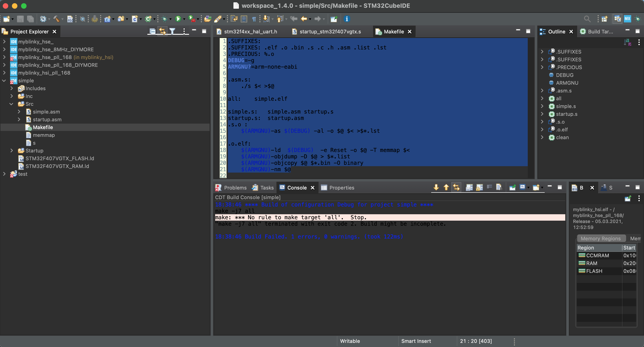Click the Outline sort icon

coord(628,42)
